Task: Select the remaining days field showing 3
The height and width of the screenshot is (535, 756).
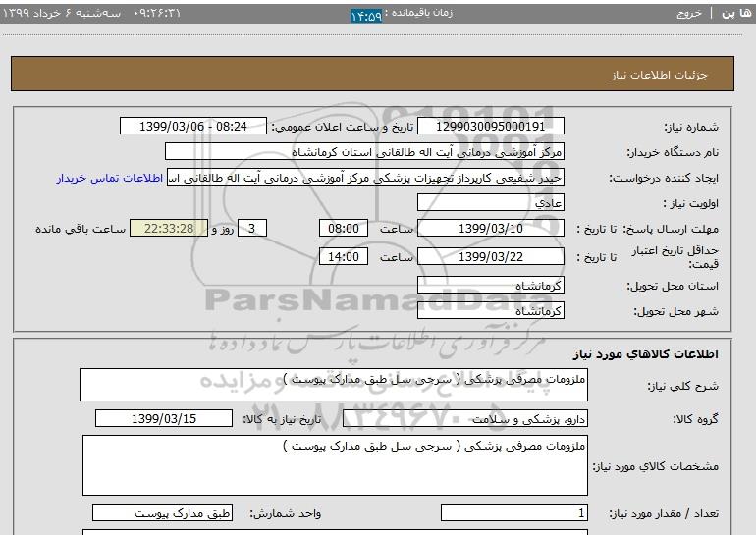Action: 251,229
